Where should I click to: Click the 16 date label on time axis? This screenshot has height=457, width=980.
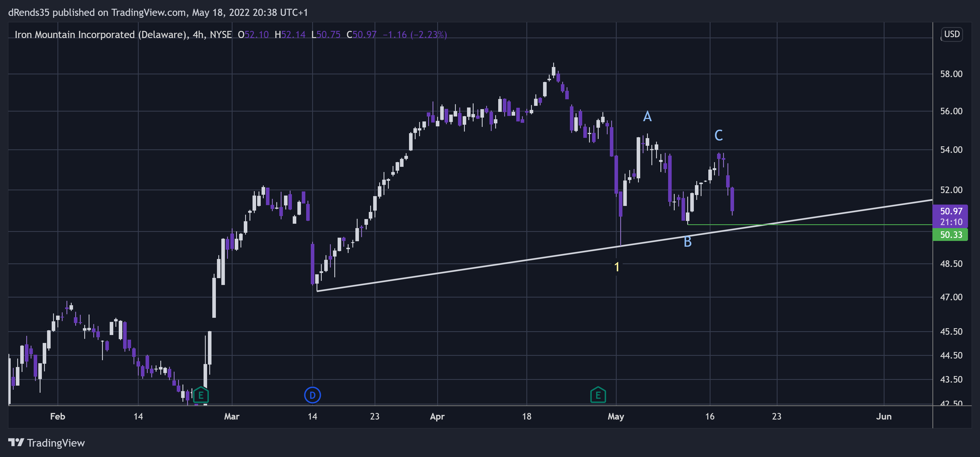point(709,416)
